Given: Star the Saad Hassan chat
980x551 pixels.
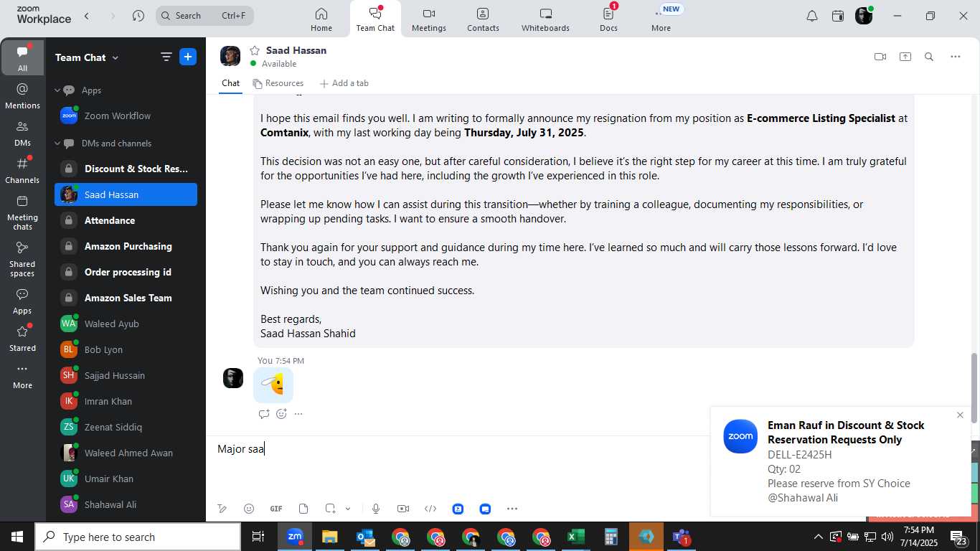Looking at the screenshot, I should (x=254, y=50).
